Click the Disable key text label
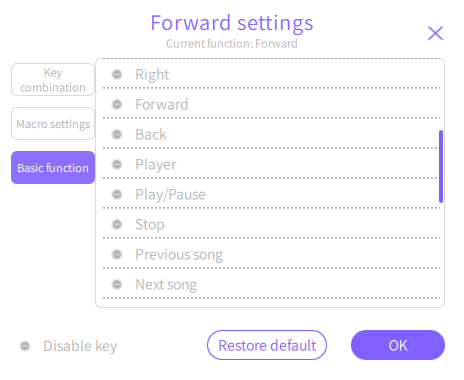464x380 pixels. coord(80,346)
